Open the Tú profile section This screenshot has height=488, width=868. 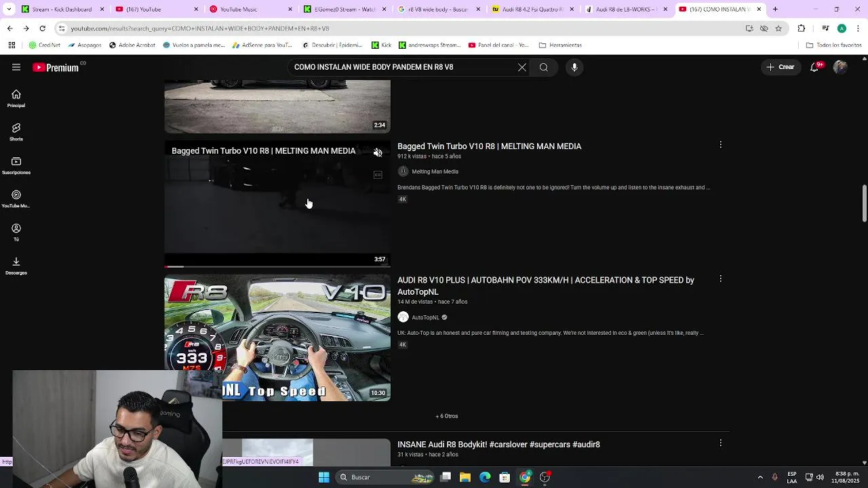16,232
